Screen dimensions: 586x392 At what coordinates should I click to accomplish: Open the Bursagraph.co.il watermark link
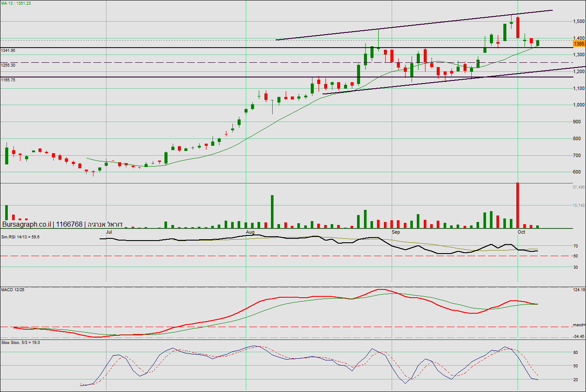coord(27,224)
